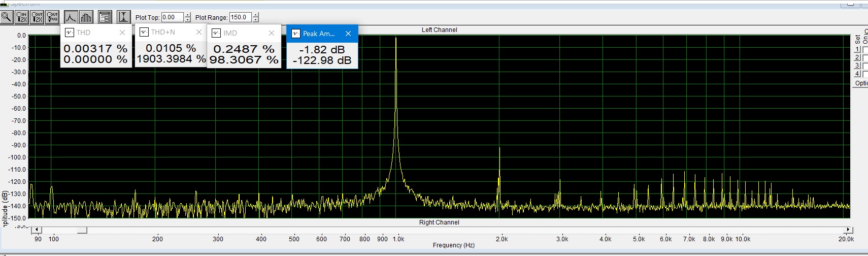Click the THD+N panel title
Viewport: 868px width, 256px height.
click(163, 32)
